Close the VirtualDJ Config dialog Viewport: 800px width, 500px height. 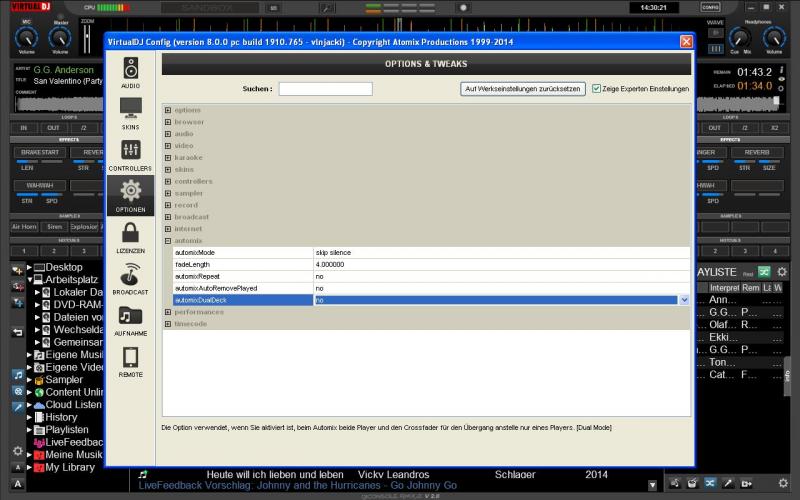686,42
